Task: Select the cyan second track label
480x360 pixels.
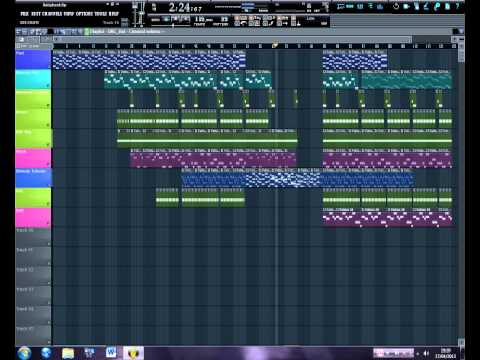Action: (x=33, y=79)
